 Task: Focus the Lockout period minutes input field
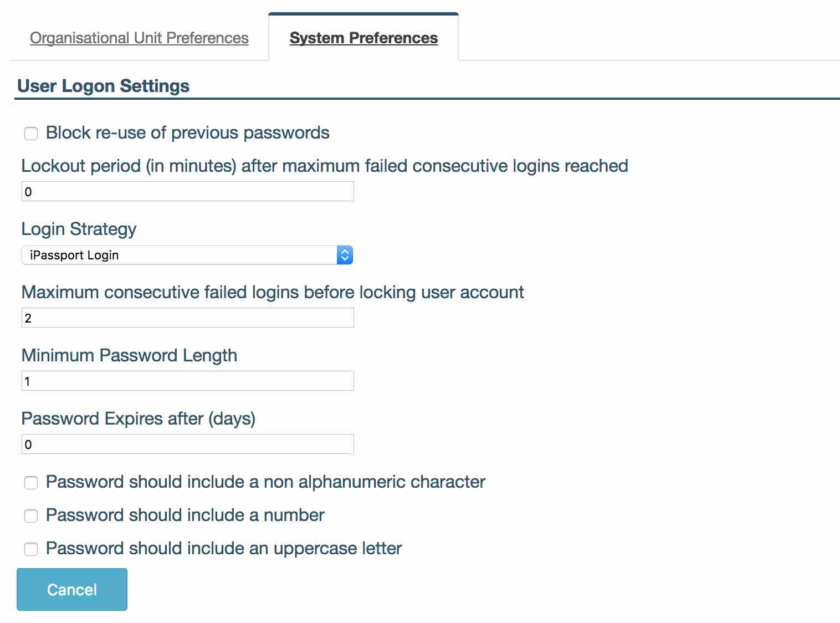[x=187, y=192]
